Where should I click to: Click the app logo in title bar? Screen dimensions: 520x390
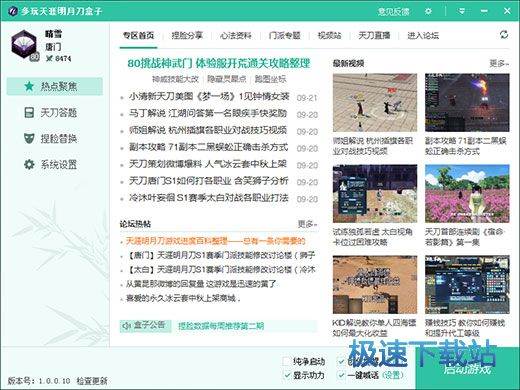click(x=13, y=11)
